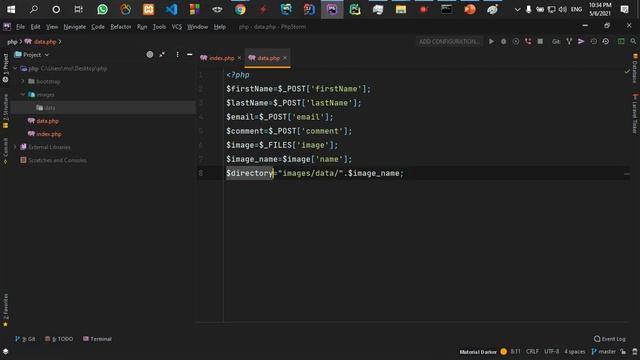
Task: Run with coverage icon in toolbar
Action: coord(516,41)
